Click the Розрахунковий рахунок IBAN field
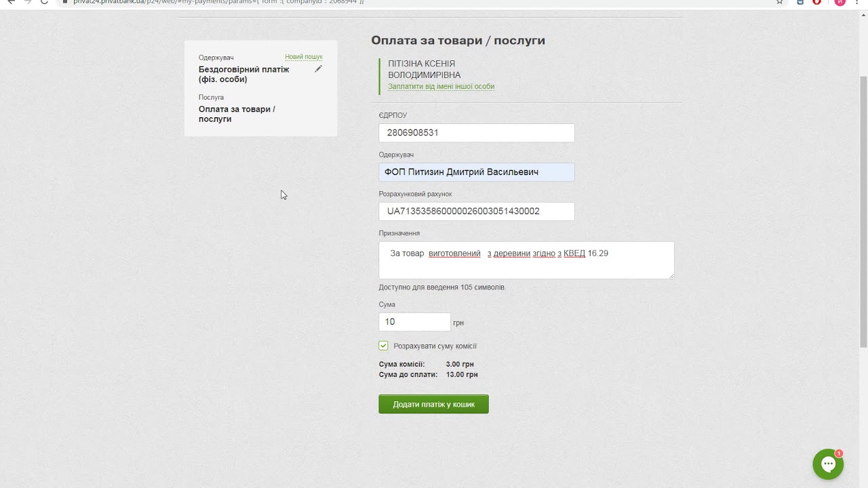The height and width of the screenshot is (488, 868). 477,211
